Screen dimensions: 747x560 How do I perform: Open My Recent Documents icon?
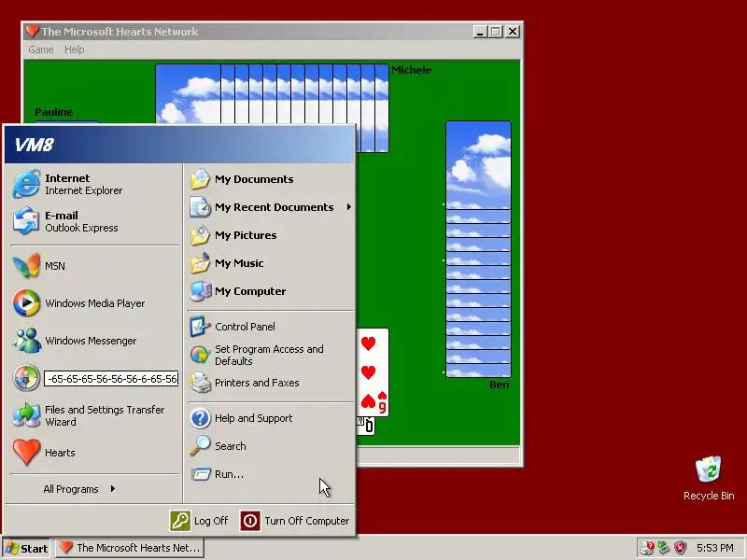[x=200, y=207]
